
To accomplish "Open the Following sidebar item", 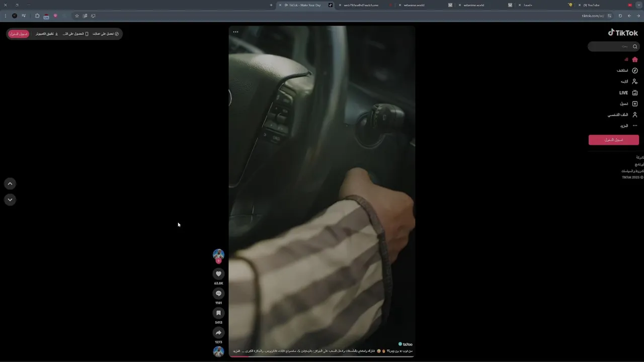I will 629,81.
